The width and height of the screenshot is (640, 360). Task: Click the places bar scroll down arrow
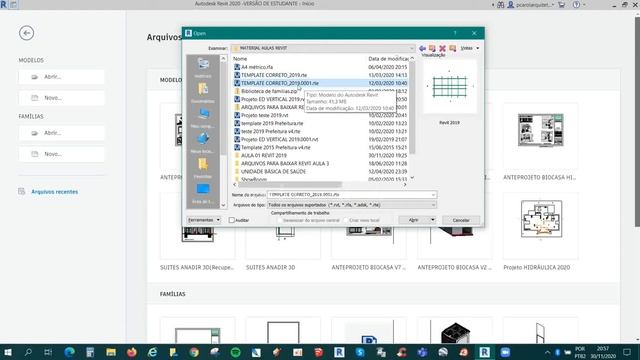click(223, 205)
